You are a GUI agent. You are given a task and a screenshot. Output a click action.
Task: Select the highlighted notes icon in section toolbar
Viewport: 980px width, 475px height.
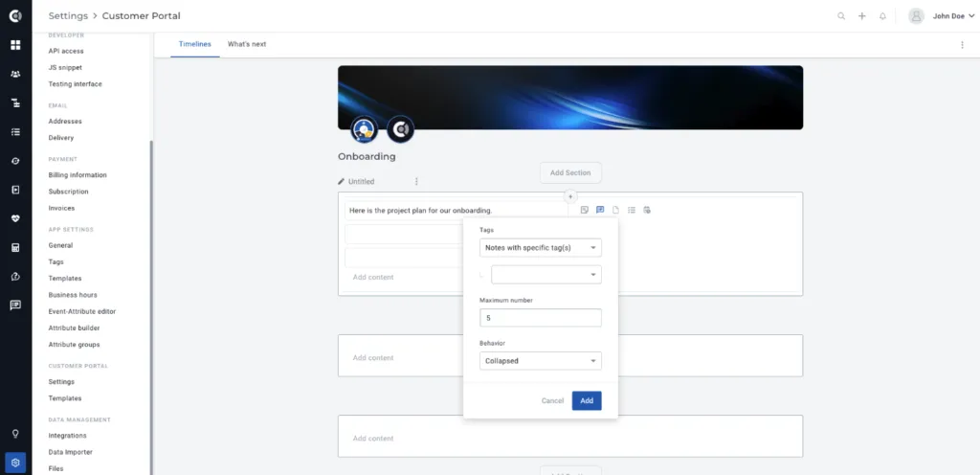click(x=600, y=210)
